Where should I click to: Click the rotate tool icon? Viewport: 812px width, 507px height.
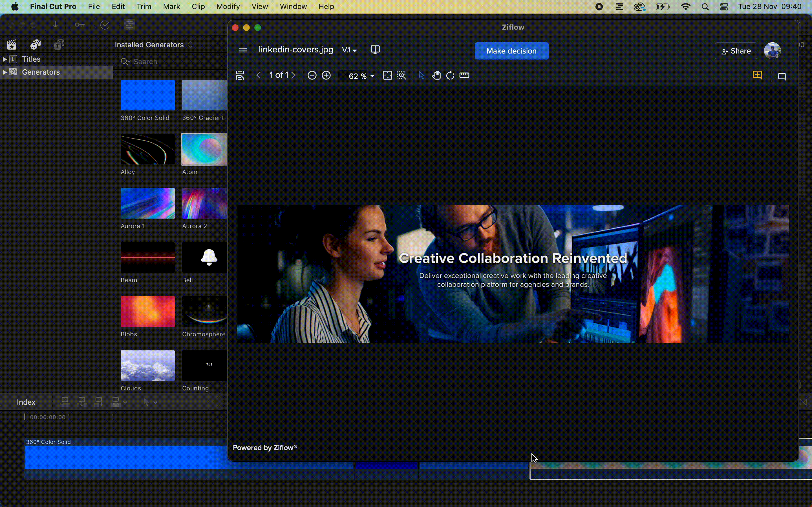(x=450, y=75)
